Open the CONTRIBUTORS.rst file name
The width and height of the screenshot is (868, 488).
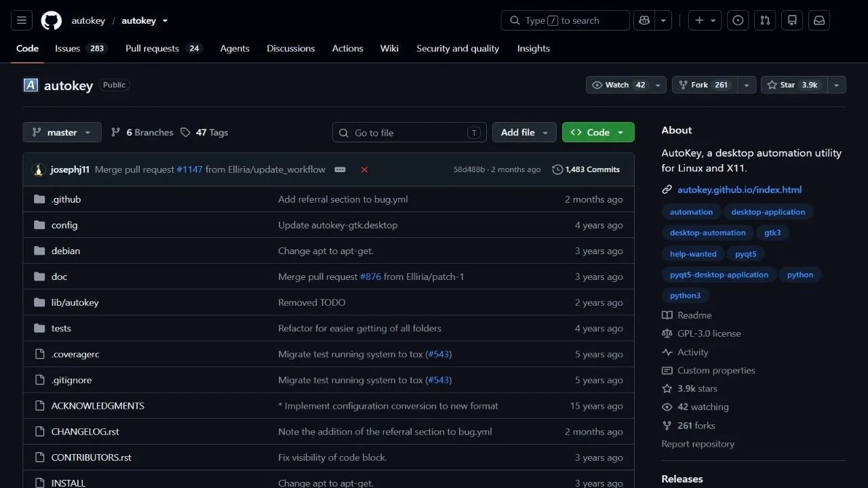point(92,457)
